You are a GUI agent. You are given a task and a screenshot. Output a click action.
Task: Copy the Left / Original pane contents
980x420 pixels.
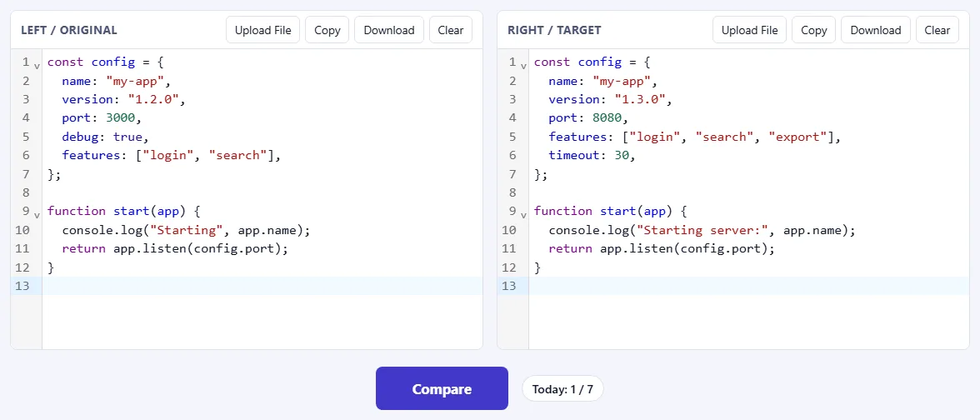327,30
